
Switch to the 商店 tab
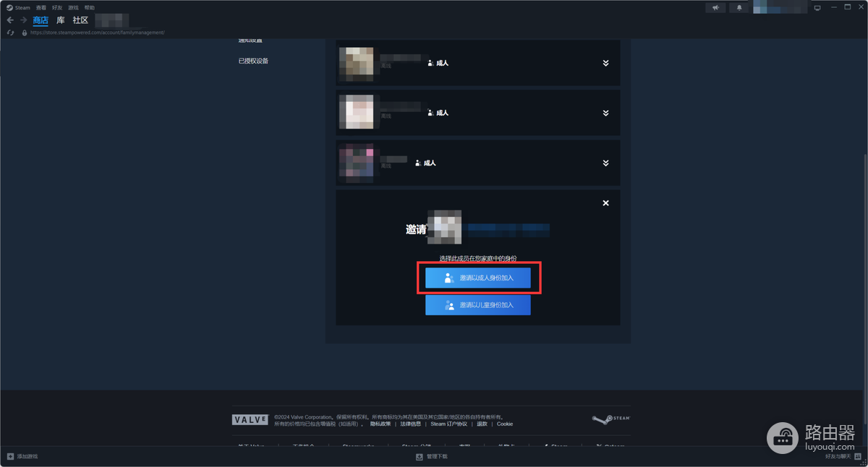(41, 20)
